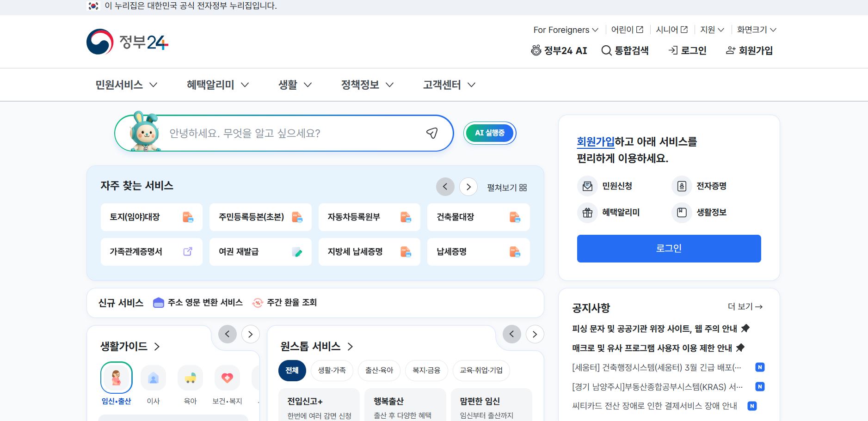Open 자동차등록원부 service
This screenshot has height=421, width=868.
click(x=369, y=217)
